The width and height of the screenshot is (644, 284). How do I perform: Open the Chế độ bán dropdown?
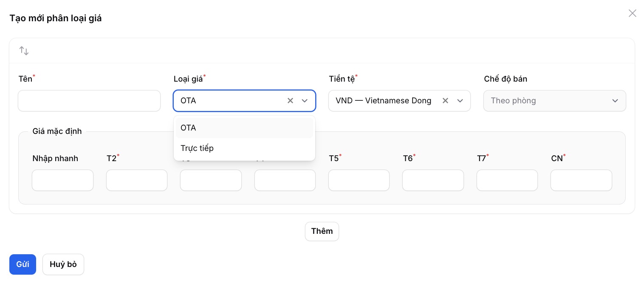point(554,101)
